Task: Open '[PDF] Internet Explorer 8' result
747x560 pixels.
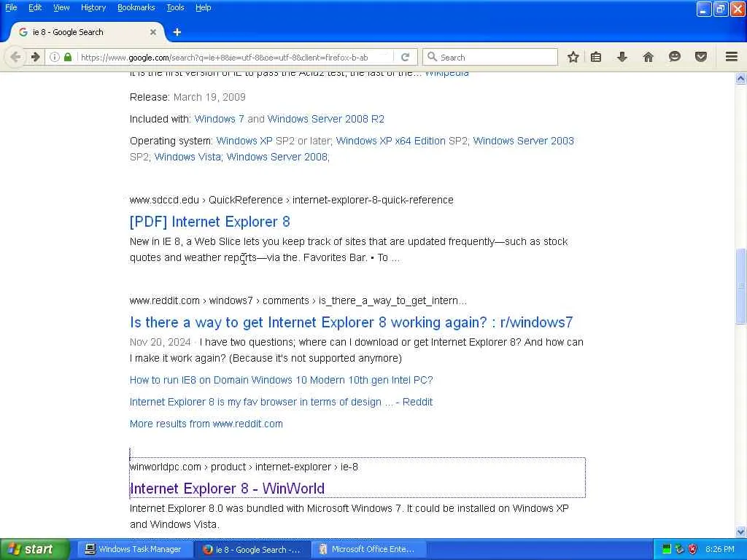Action: click(x=209, y=222)
